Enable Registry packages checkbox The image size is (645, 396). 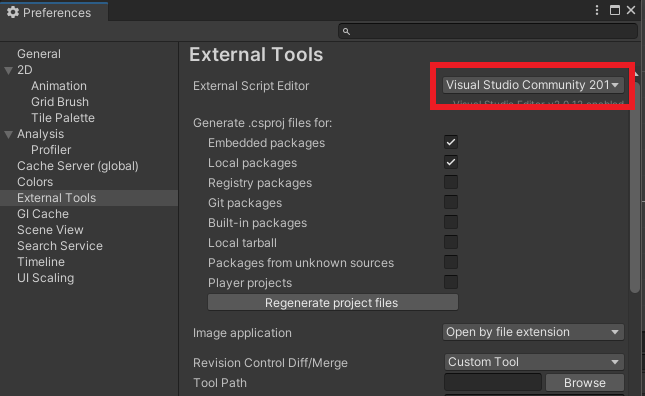pyautogui.click(x=451, y=182)
